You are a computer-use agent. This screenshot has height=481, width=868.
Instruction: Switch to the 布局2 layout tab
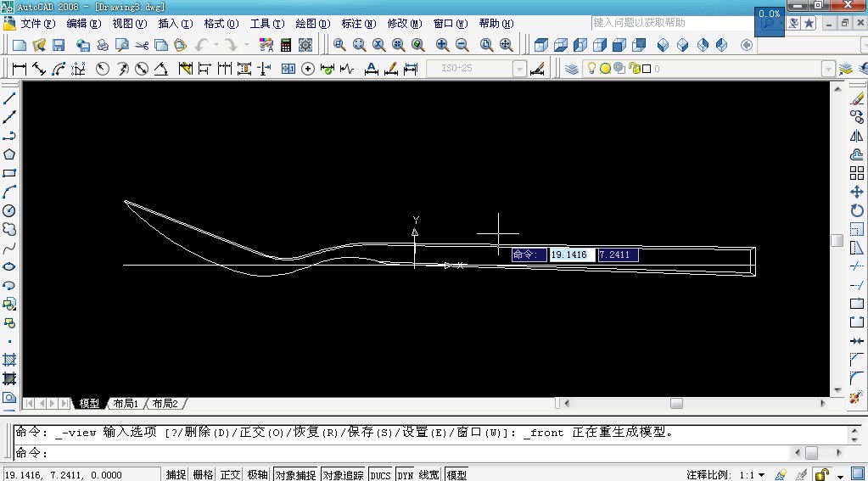pos(165,404)
